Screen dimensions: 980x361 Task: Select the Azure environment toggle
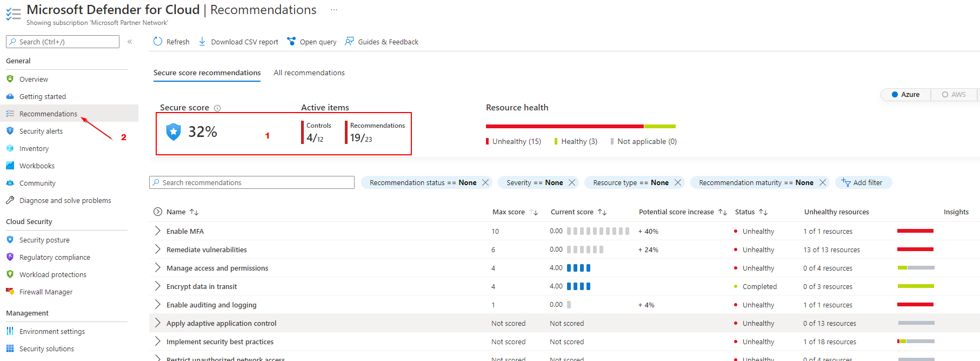906,94
